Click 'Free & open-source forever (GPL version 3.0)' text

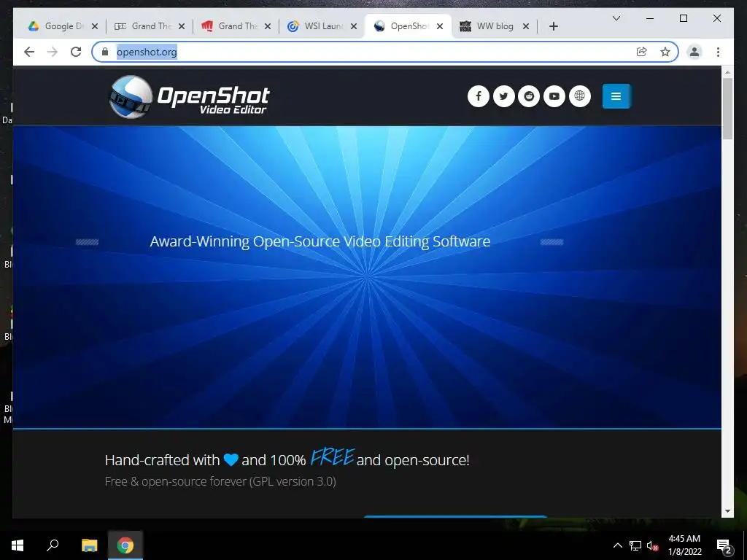click(220, 481)
